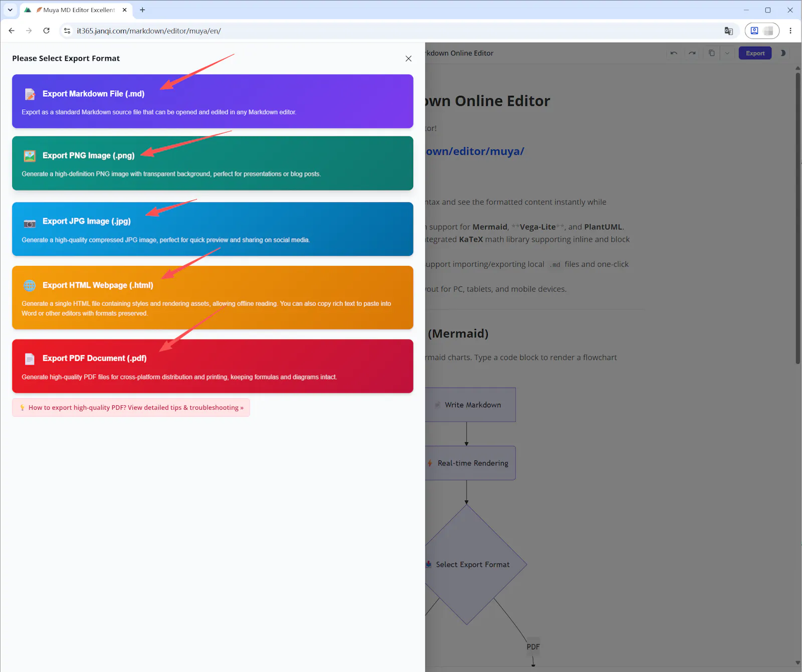Image resolution: width=802 pixels, height=672 pixels.
Task: Click 'Please Select Export Format' heading
Action: 66,58
